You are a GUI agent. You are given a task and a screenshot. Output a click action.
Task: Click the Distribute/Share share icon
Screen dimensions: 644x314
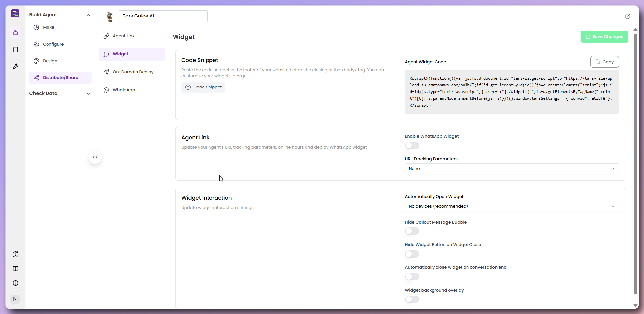[36, 78]
